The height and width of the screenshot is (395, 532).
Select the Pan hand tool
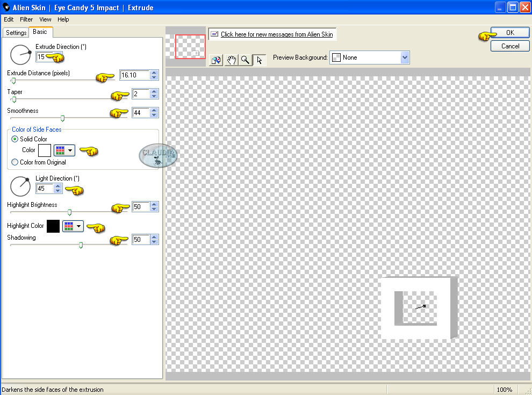tap(231, 60)
